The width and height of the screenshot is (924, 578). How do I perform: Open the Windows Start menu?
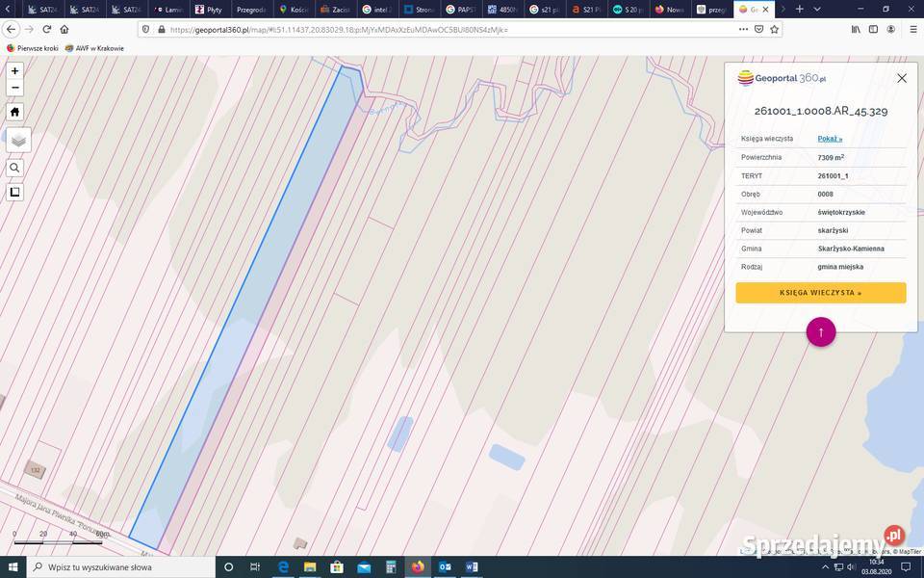tap(13, 566)
